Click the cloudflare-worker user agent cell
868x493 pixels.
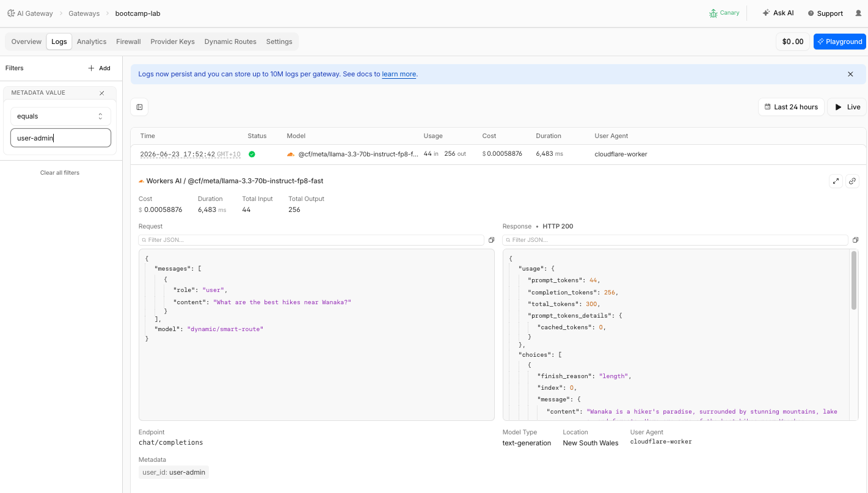click(621, 154)
